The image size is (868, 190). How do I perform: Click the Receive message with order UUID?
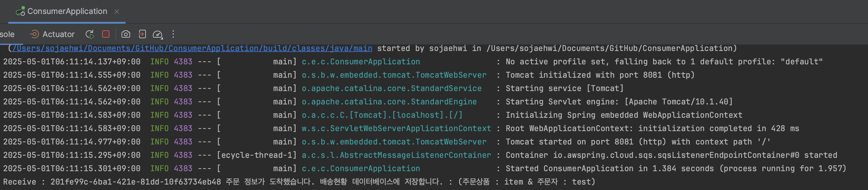coord(299,182)
